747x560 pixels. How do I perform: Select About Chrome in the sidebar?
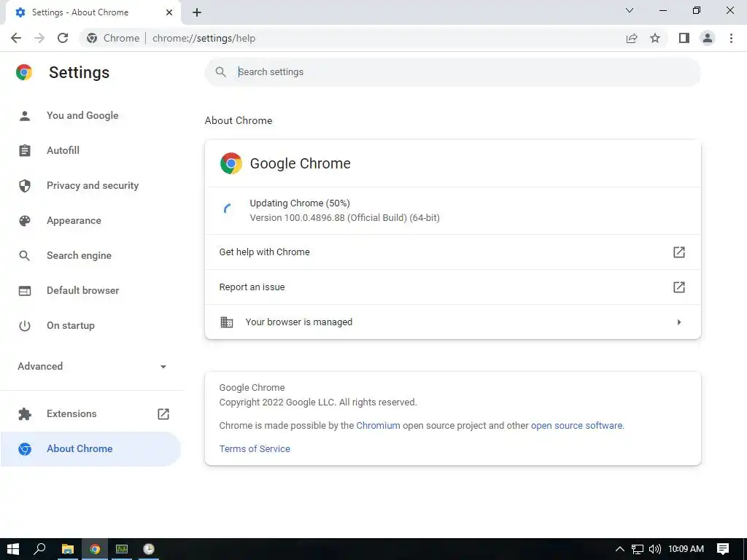[91, 448]
